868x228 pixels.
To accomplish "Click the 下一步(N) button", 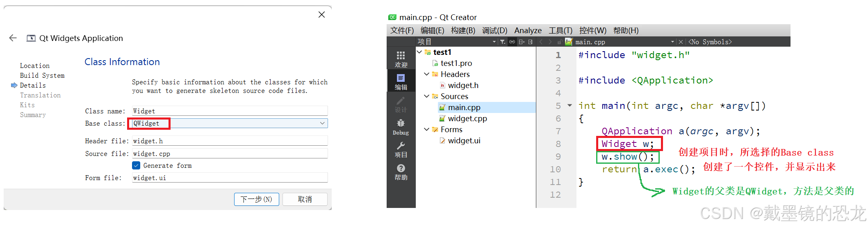I will [257, 199].
